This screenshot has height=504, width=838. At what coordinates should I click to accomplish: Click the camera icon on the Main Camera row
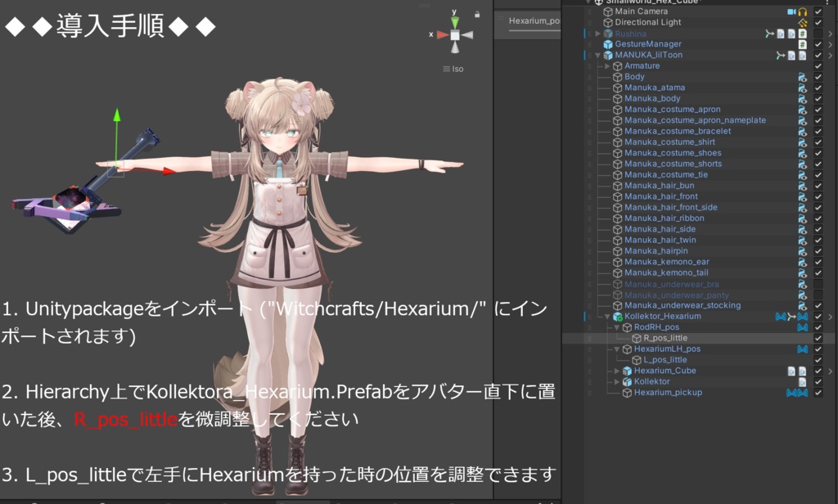click(x=791, y=11)
